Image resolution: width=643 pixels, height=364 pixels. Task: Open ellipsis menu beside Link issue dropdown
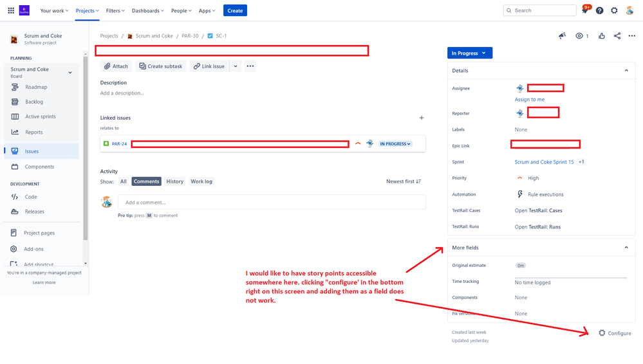(x=250, y=66)
